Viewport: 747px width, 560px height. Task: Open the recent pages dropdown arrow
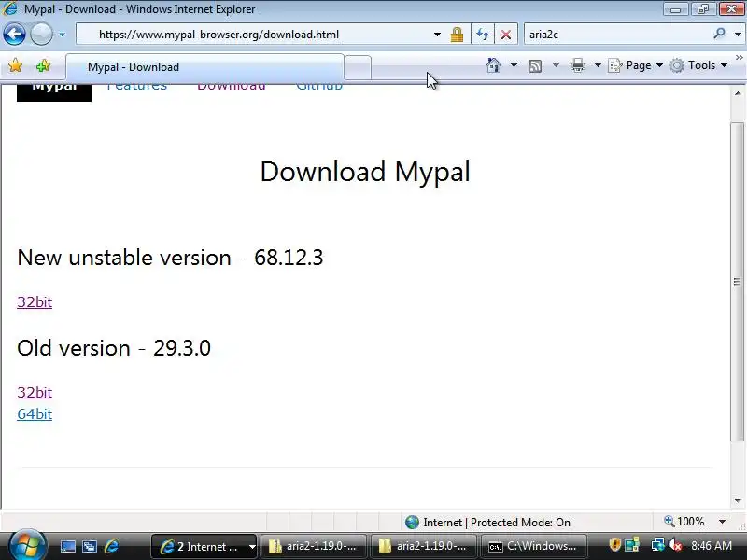click(x=62, y=35)
